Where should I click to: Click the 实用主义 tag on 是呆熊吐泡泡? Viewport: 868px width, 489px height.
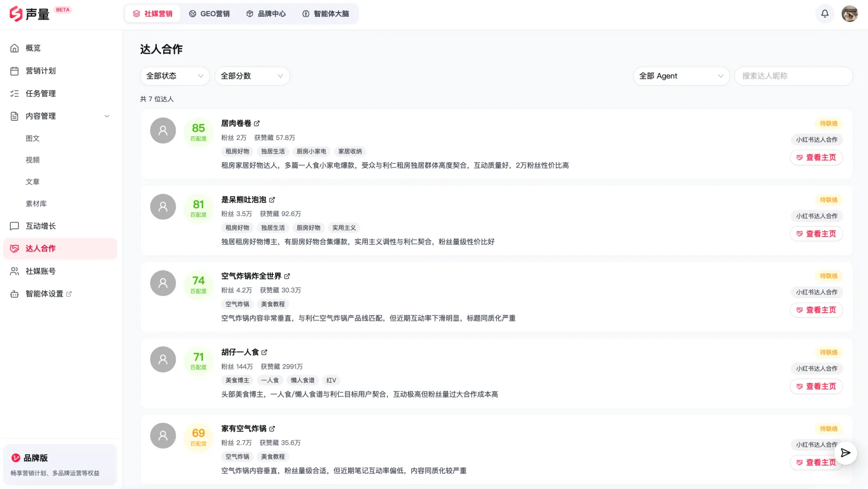[x=344, y=228]
